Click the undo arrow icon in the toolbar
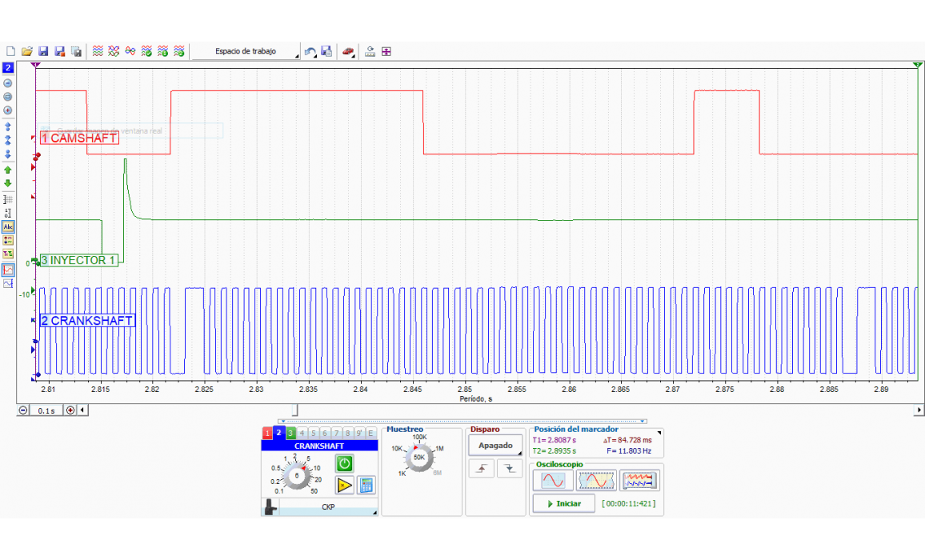This screenshot has height=560, width=925. (x=310, y=51)
